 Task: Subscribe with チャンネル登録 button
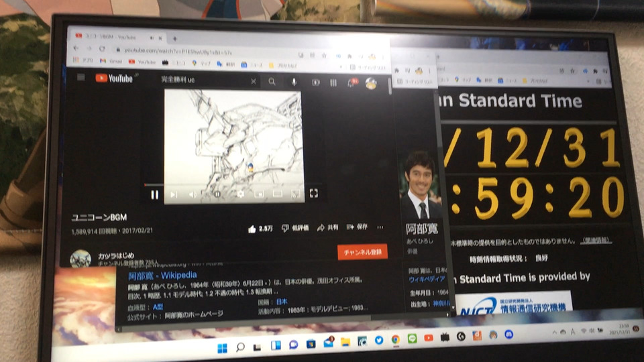[362, 252]
